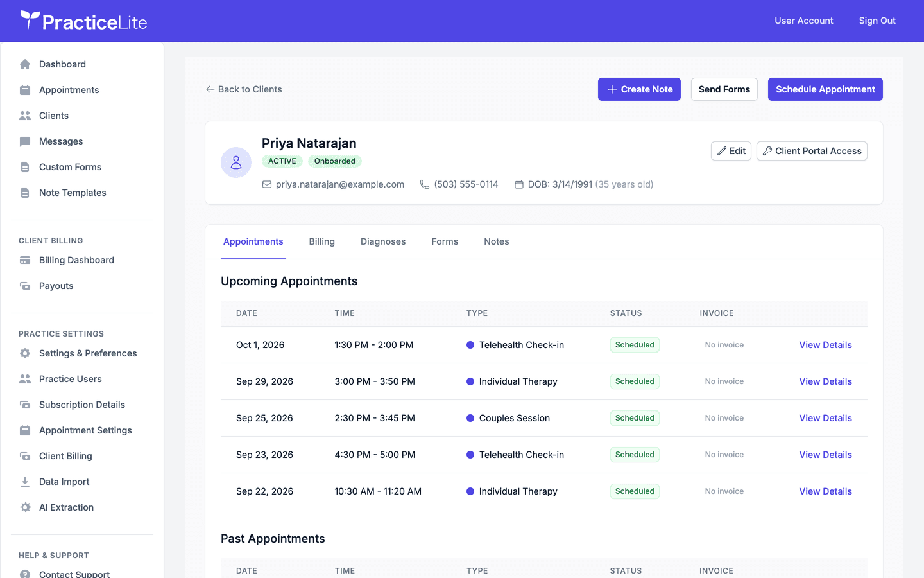Image resolution: width=924 pixels, height=578 pixels.
Task: Click the Custom Forms document icon
Action: 25,167
